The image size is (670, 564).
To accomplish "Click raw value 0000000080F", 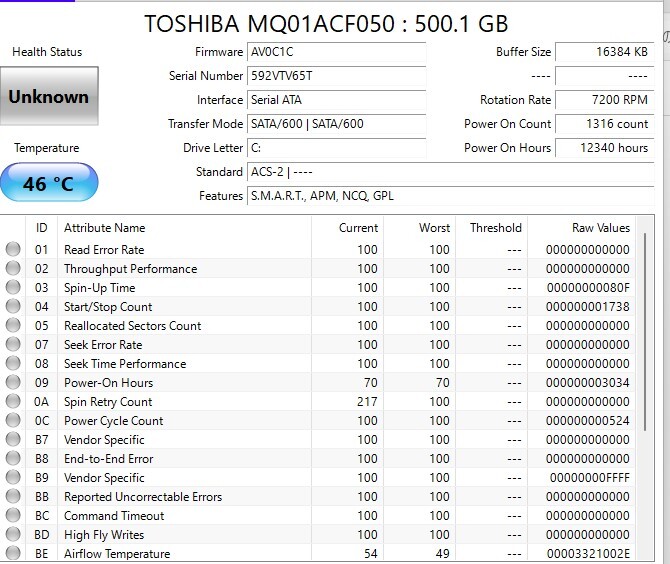I will 588,288.
